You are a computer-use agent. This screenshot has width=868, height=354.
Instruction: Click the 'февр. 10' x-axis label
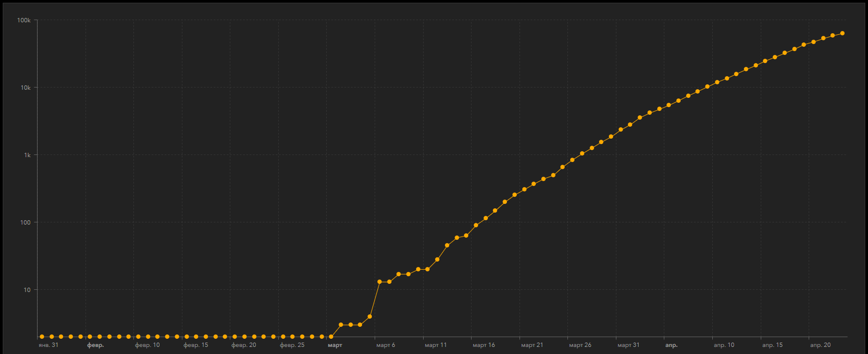click(x=148, y=345)
